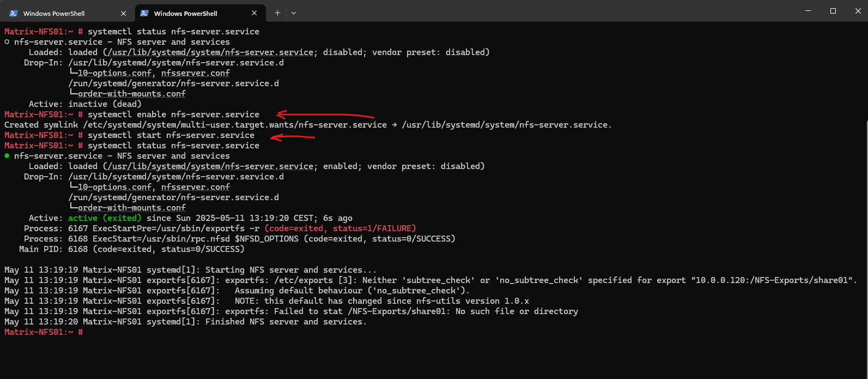Minimize the terminal window

pyautogui.click(x=808, y=11)
